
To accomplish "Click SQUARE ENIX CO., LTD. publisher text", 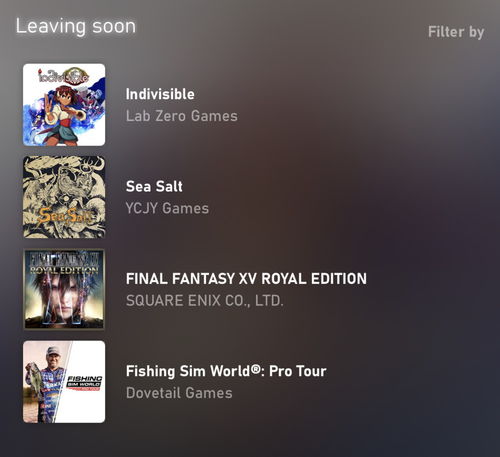I will click(x=205, y=301).
